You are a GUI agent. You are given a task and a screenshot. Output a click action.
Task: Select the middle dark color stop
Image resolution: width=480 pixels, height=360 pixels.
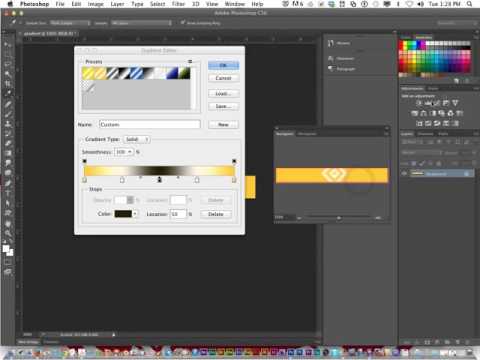(x=159, y=180)
